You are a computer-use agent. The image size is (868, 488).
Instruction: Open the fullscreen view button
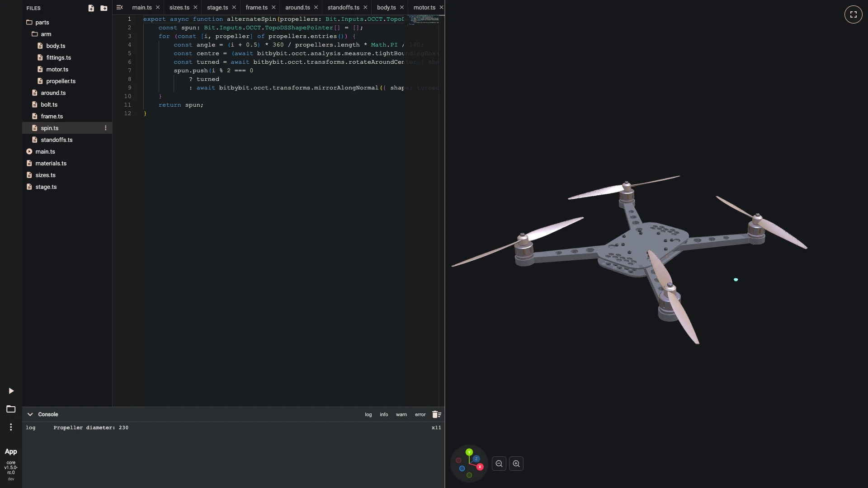[x=853, y=14]
